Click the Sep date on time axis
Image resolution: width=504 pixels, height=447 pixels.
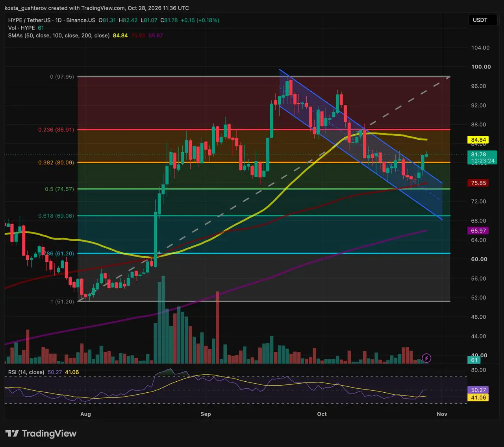coord(206,414)
